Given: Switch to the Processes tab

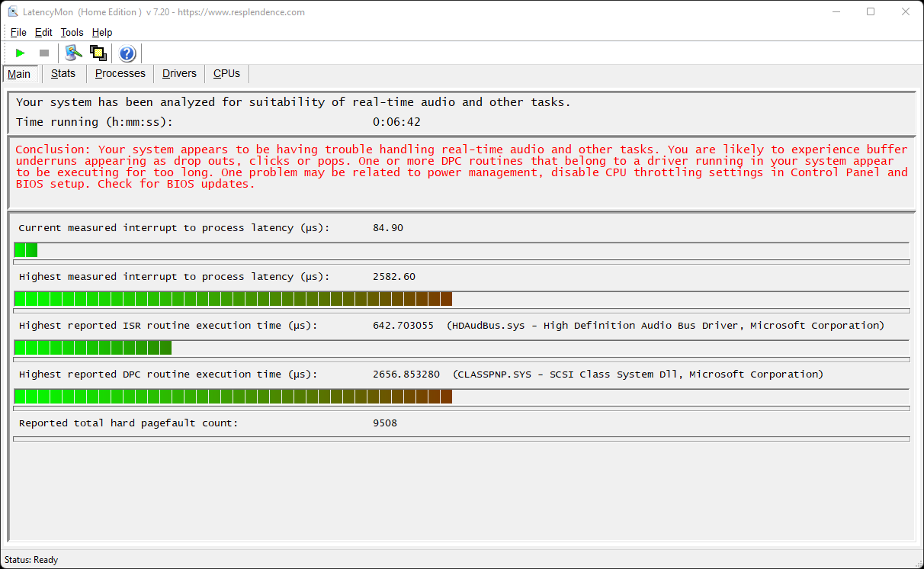Looking at the screenshot, I should [x=120, y=73].
